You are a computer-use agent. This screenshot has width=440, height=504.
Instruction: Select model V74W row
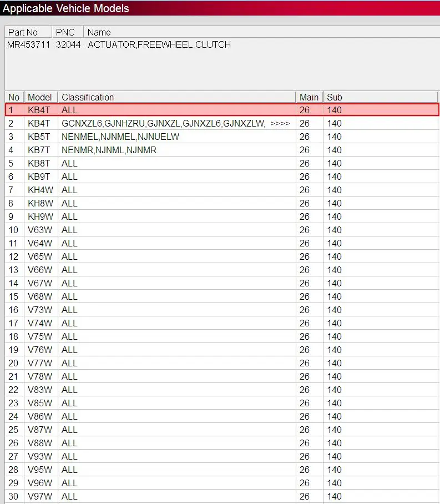(222, 324)
